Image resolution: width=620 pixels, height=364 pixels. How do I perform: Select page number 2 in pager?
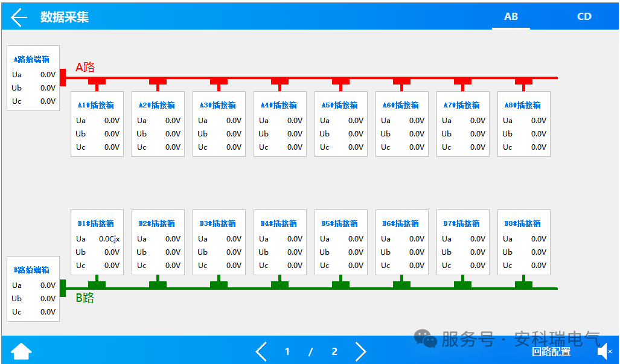[334, 351]
